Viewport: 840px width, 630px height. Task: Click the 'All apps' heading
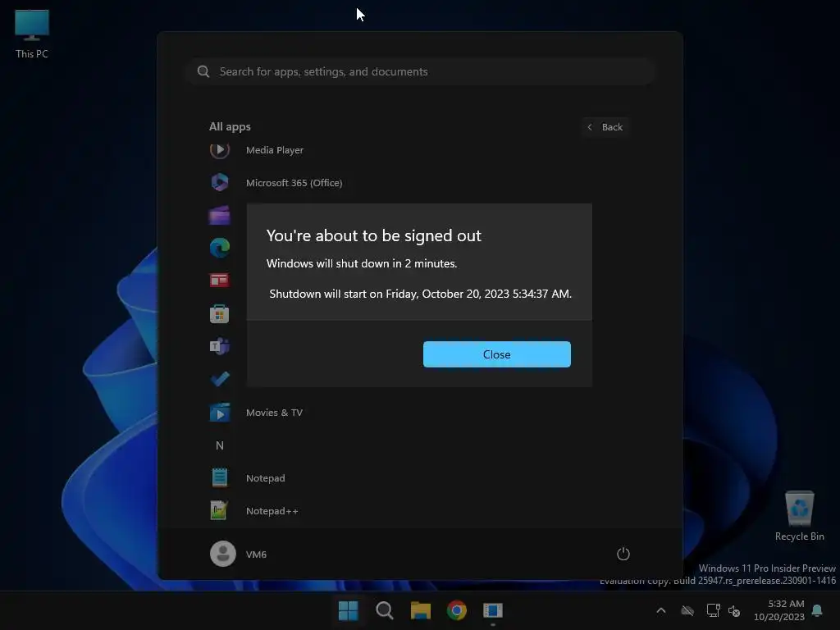coord(230,127)
